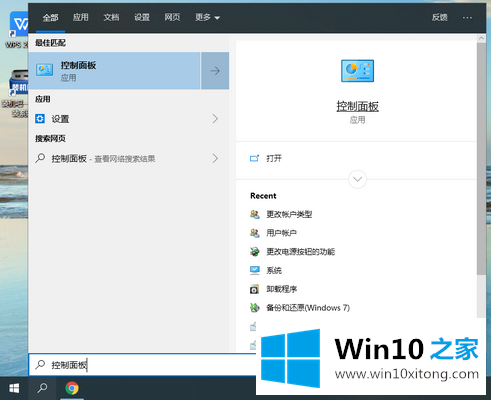The image size is (491, 400).
Task: Select the 控制面板 best match result
Action: 114,71
